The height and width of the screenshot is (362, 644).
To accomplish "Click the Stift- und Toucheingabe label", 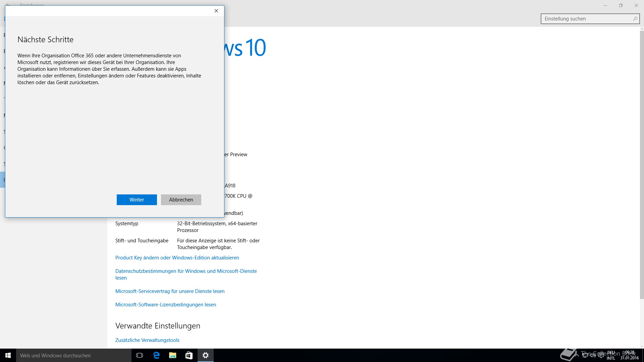I will click(x=142, y=241).
